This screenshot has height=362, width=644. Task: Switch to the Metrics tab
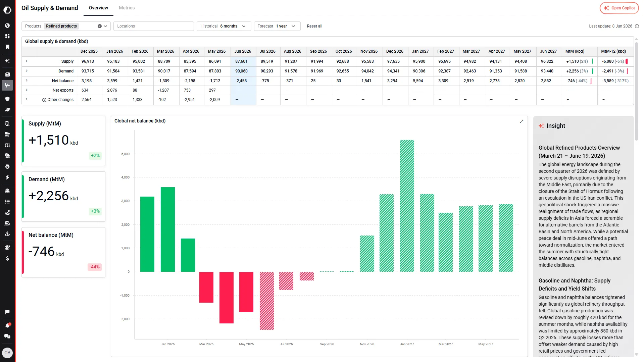(x=127, y=8)
